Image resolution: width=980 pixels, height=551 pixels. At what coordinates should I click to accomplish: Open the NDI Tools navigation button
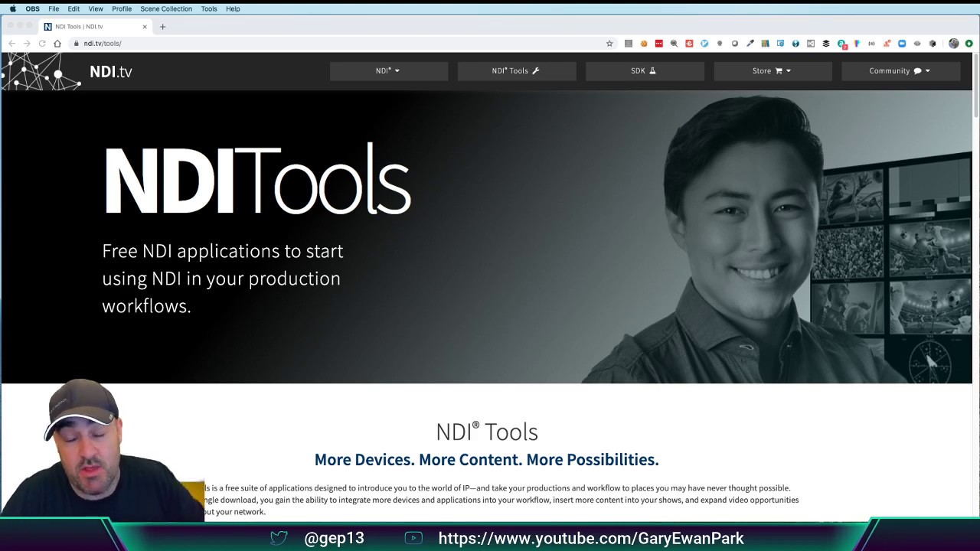click(517, 71)
